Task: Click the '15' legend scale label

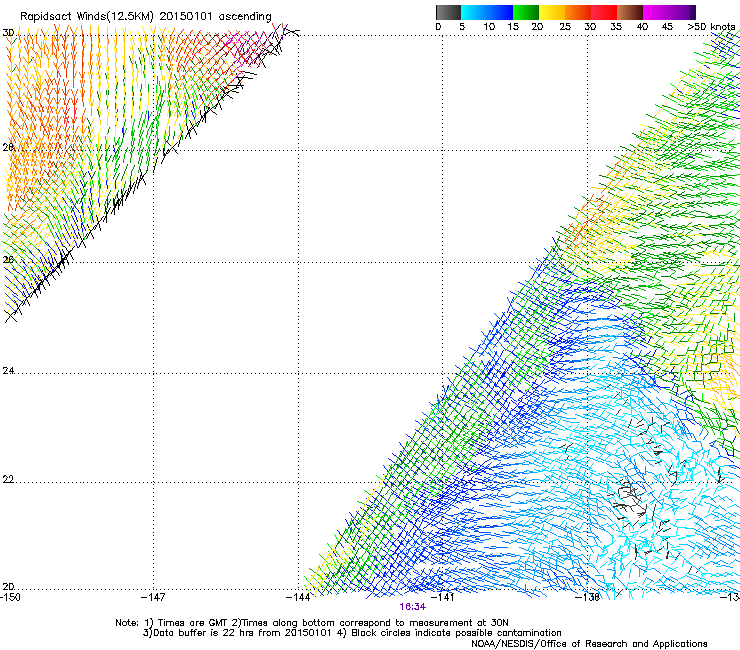Action: (x=513, y=26)
